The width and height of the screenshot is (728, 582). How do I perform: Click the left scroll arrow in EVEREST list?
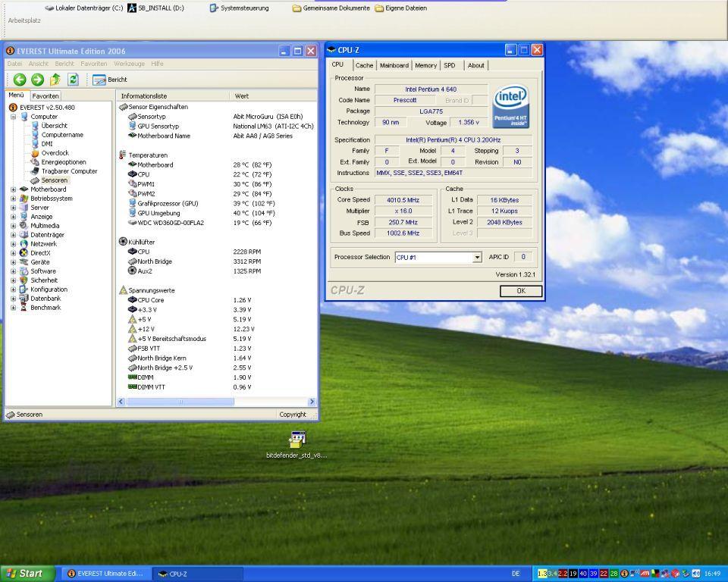(121, 402)
